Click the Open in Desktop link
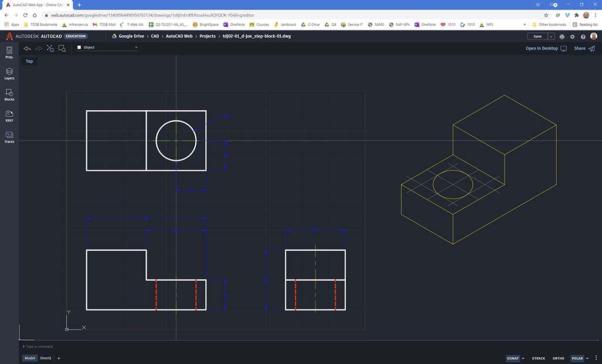The width and height of the screenshot is (602, 364). click(541, 48)
